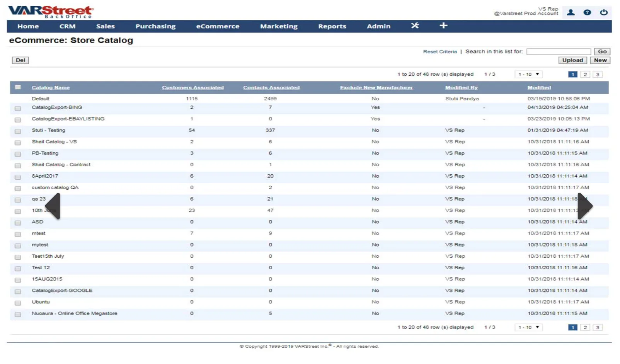Viewport: 620px width, 364px height.
Task: Sort by Customers Associated column
Action: click(193, 88)
